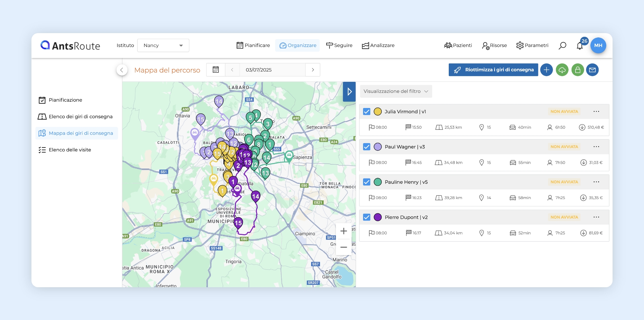Zoom in the map with plus

(344, 231)
